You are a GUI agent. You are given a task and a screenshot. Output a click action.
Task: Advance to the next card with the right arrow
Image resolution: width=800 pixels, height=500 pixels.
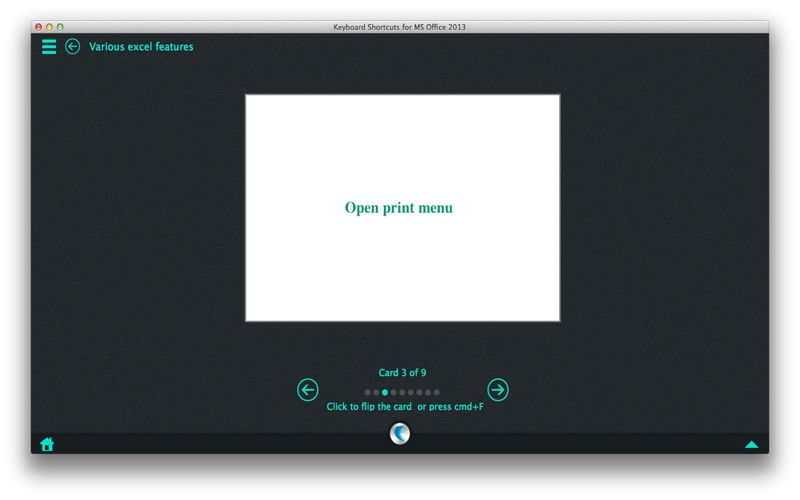point(497,390)
